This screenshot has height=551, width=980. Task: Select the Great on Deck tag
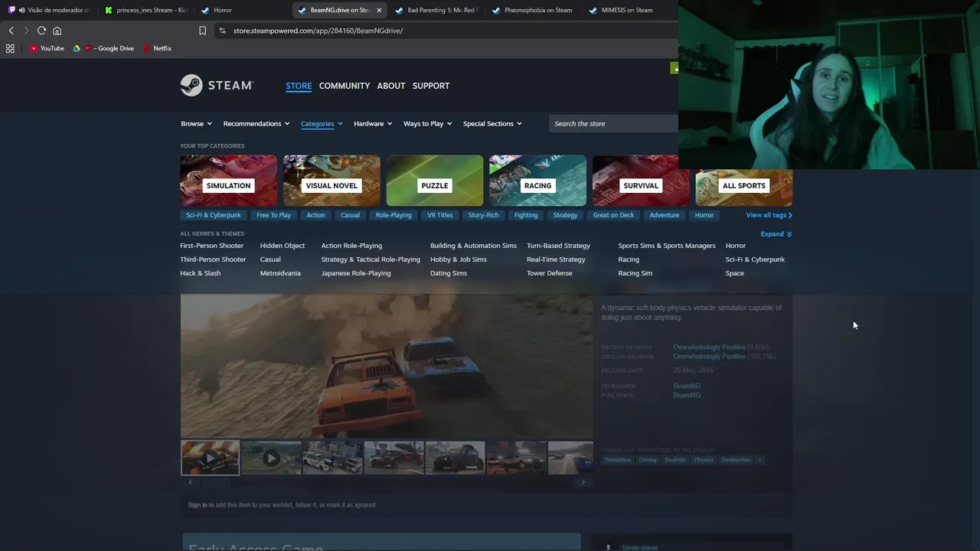click(613, 215)
